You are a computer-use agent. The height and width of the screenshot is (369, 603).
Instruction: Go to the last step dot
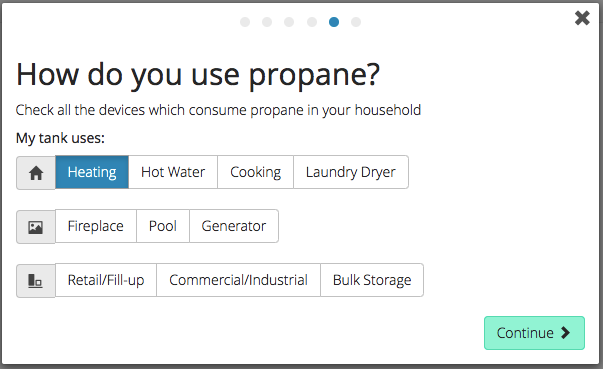pos(356,22)
